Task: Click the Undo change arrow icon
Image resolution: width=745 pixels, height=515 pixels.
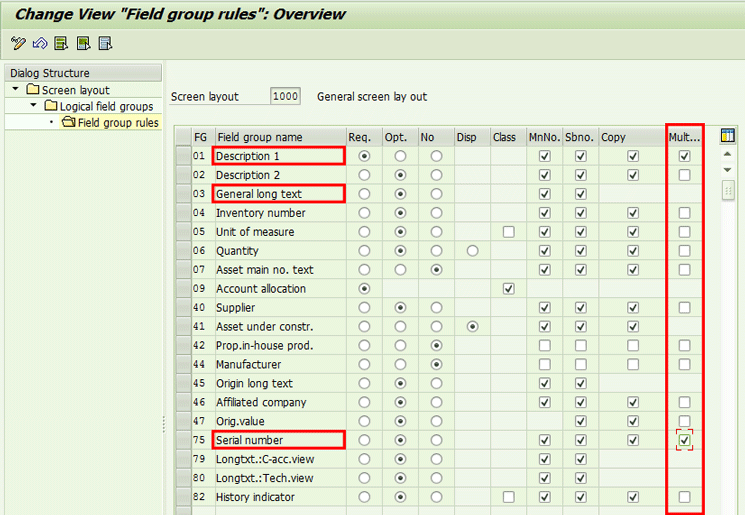Action: (x=40, y=43)
